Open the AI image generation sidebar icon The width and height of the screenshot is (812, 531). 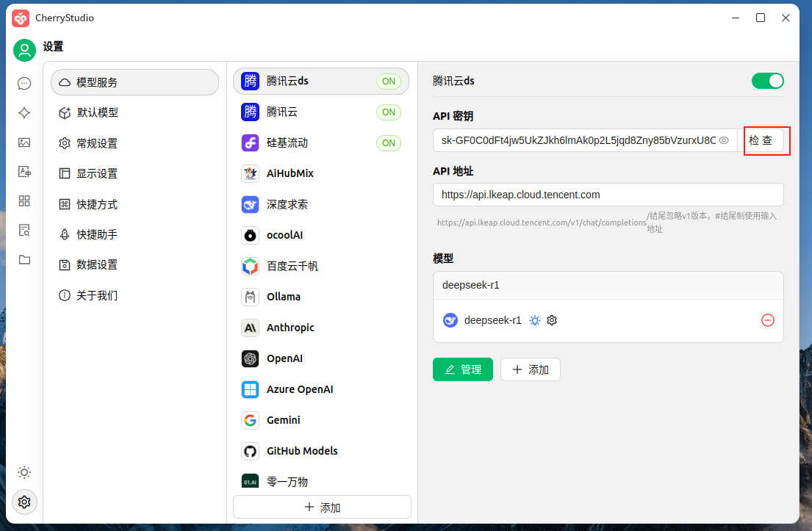pos(24,142)
